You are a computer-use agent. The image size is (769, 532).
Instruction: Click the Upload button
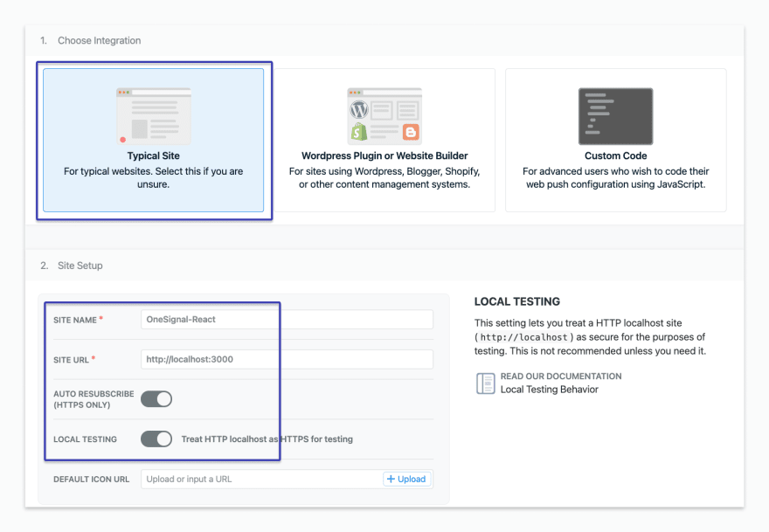(406, 479)
